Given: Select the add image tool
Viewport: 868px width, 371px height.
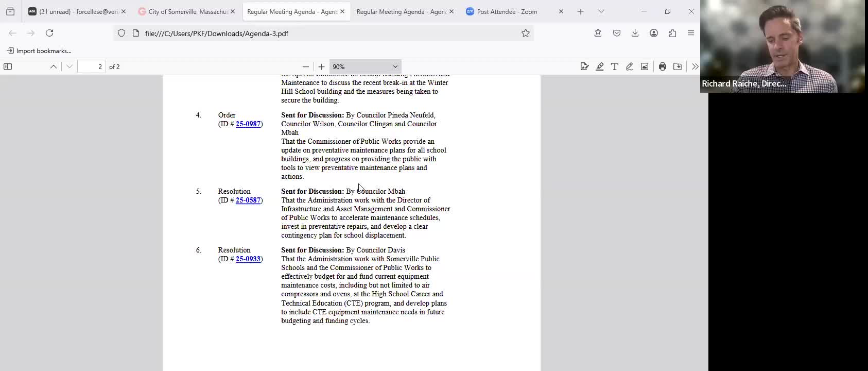Looking at the screenshot, I should click(644, 66).
